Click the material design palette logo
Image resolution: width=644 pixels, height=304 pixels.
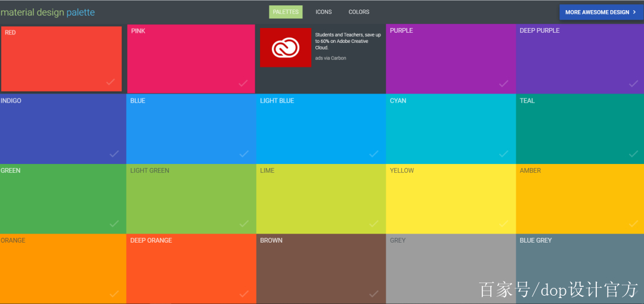[x=48, y=13]
